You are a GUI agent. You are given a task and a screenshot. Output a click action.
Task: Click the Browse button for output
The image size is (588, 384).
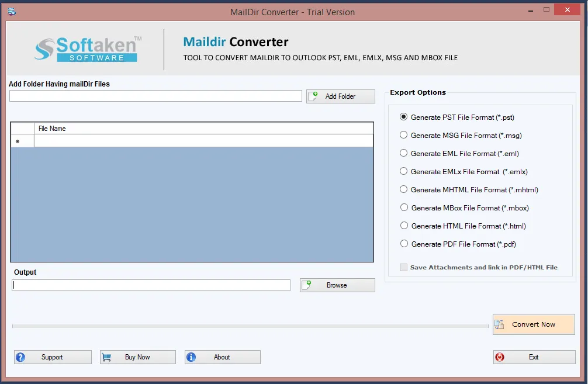coord(337,285)
